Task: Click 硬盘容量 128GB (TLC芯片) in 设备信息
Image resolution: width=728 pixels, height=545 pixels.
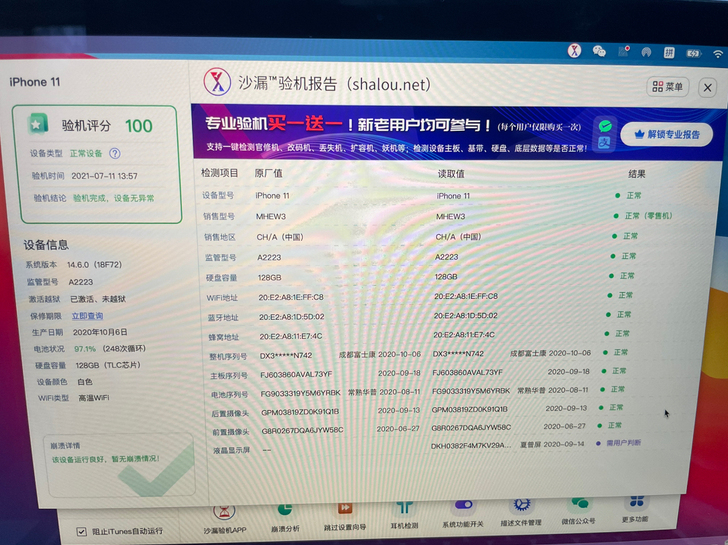Action: pyautogui.click(x=108, y=365)
